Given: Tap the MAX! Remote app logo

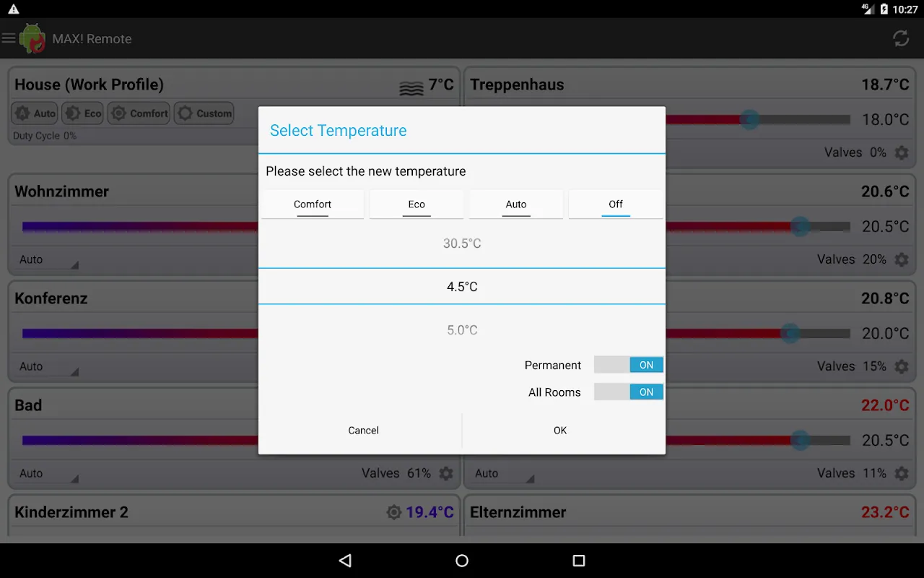Looking at the screenshot, I should pyautogui.click(x=32, y=38).
